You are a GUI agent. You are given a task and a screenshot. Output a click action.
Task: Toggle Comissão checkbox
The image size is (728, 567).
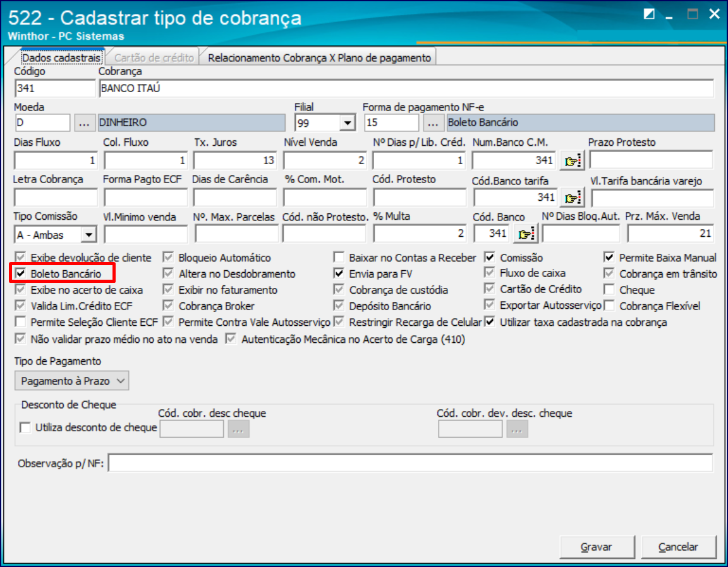tap(490, 257)
